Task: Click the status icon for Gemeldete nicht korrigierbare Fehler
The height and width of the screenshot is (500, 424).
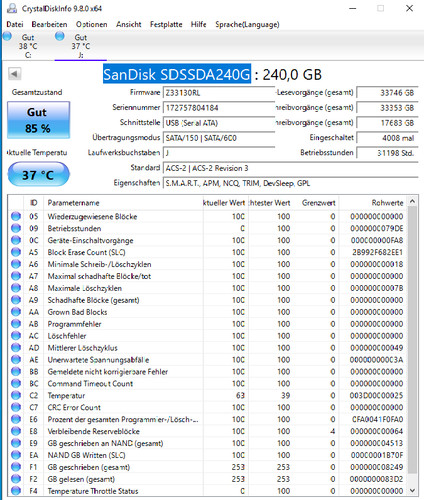Action: pos(16,371)
